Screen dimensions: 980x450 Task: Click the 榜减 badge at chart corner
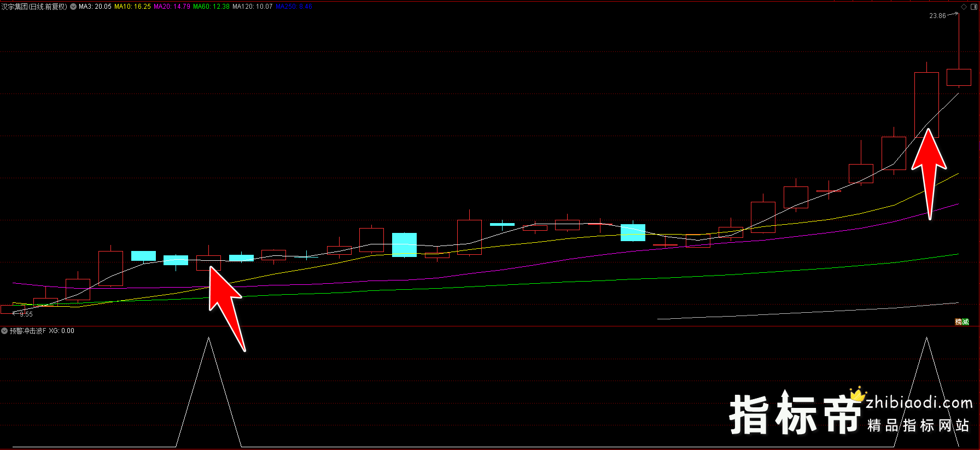[962, 322]
